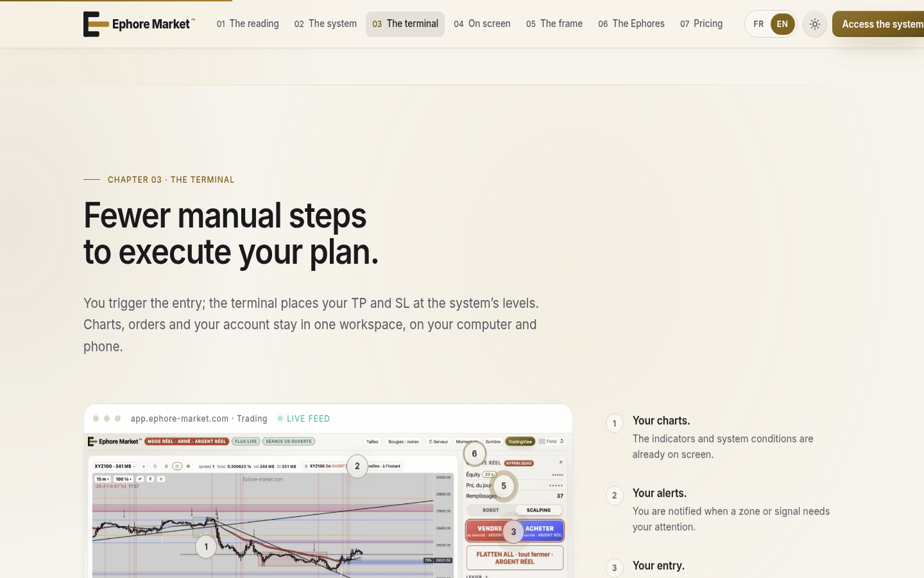Click VENDRE button in terminal preview

pos(490,530)
